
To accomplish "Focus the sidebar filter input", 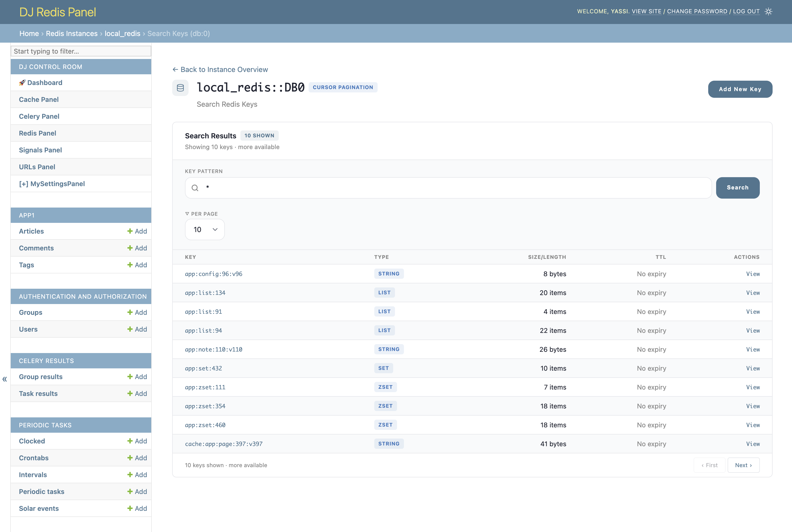I will [x=81, y=51].
